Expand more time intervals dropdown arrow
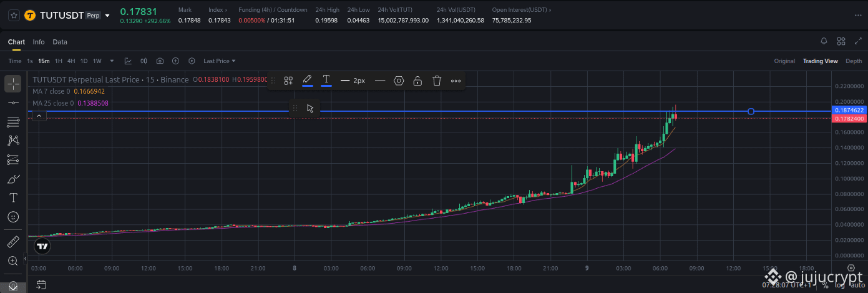 [112, 61]
